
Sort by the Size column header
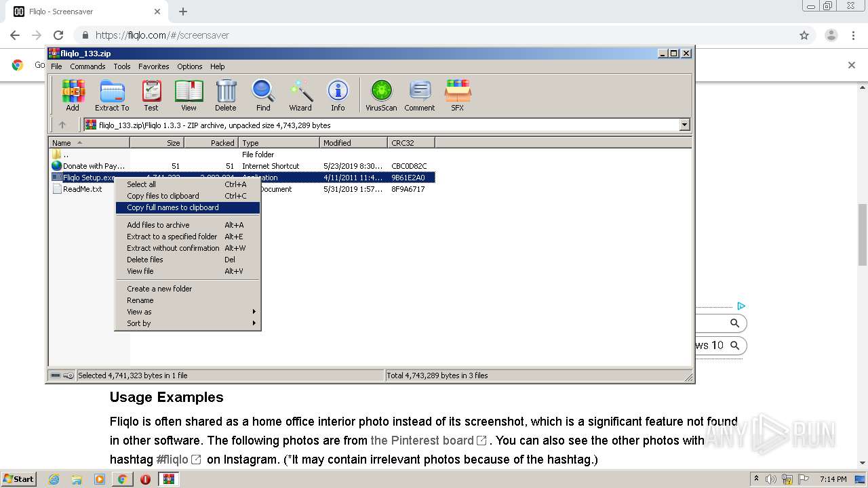(x=157, y=143)
